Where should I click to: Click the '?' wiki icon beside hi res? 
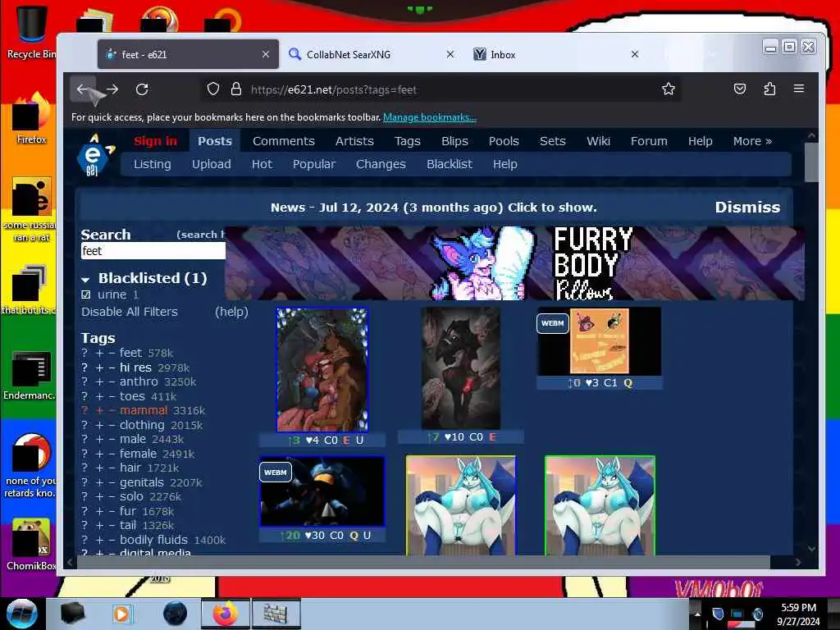84,367
